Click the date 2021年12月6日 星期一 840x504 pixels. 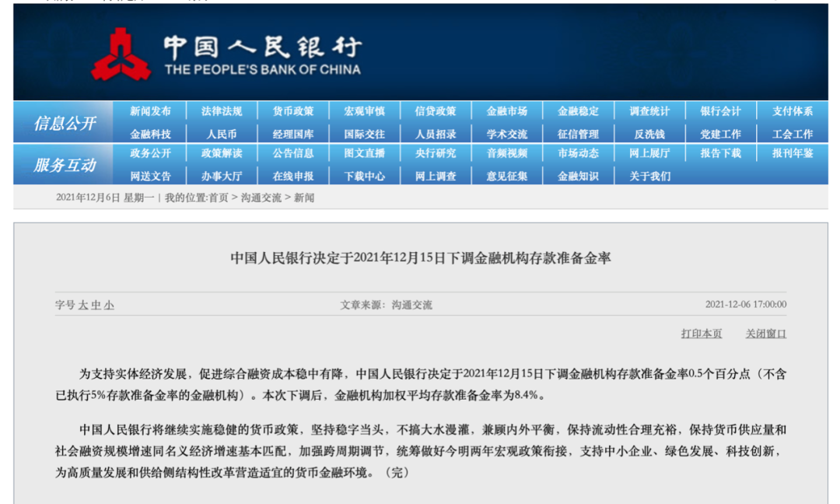click(105, 198)
